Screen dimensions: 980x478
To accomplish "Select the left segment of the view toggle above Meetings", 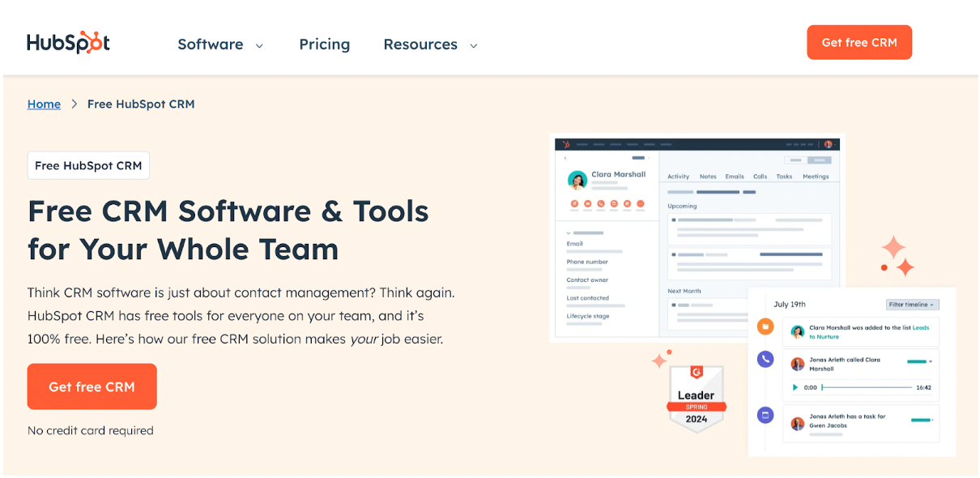I will [796, 160].
